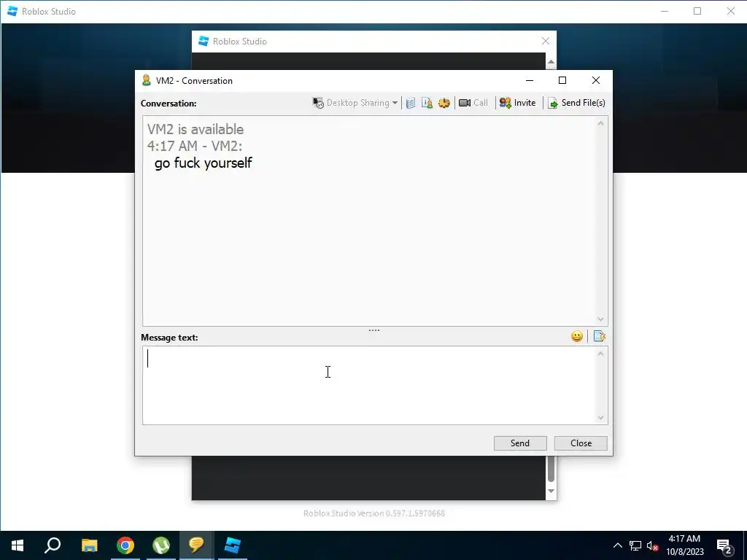747x560 pixels.
Task: Show user information icon in toolbar
Action: pos(427,103)
